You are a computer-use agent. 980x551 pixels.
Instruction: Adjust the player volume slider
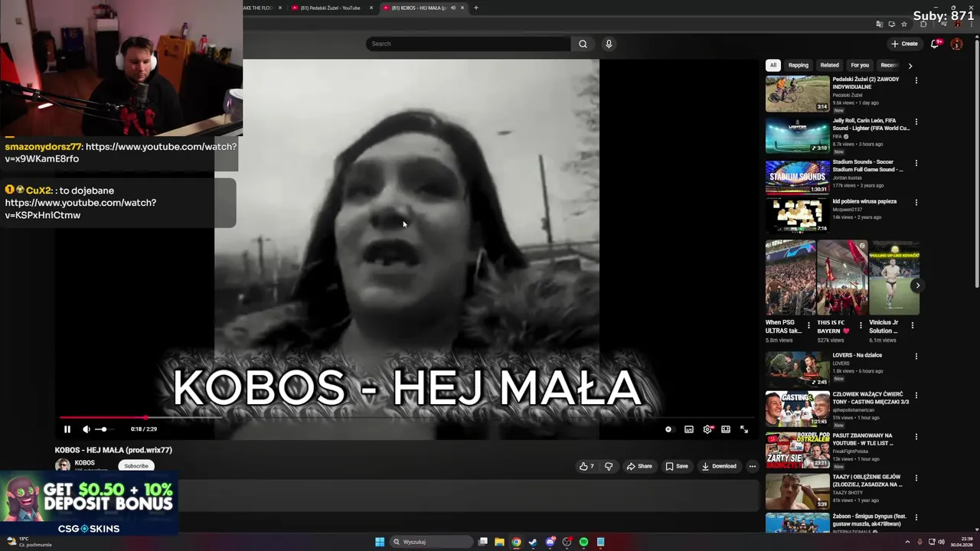coord(104,429)
